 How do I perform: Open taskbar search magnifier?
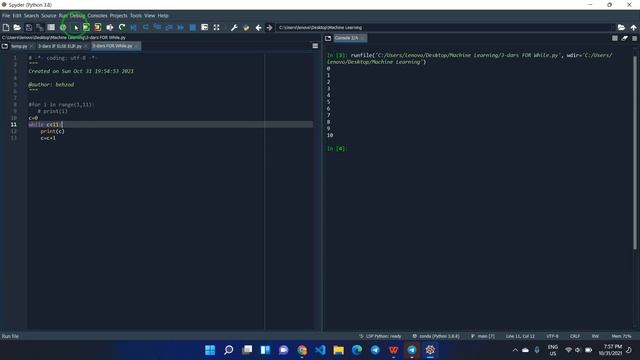229,350
